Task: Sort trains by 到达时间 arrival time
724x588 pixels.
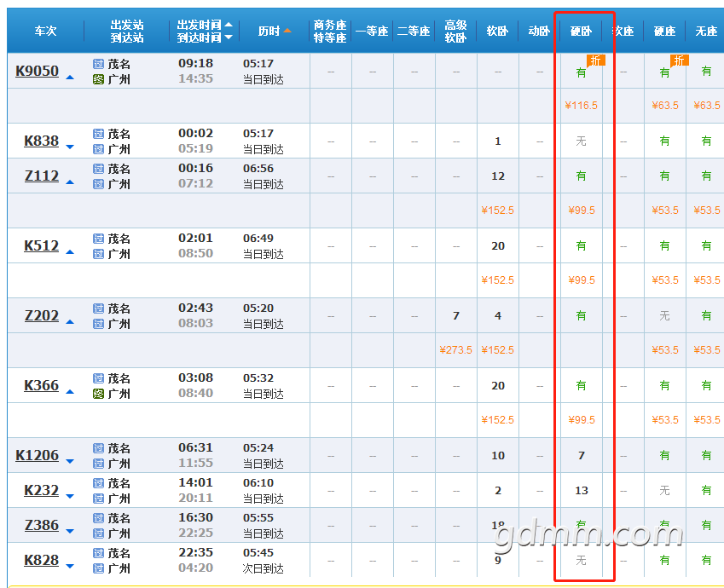Action: pos(205,37)
